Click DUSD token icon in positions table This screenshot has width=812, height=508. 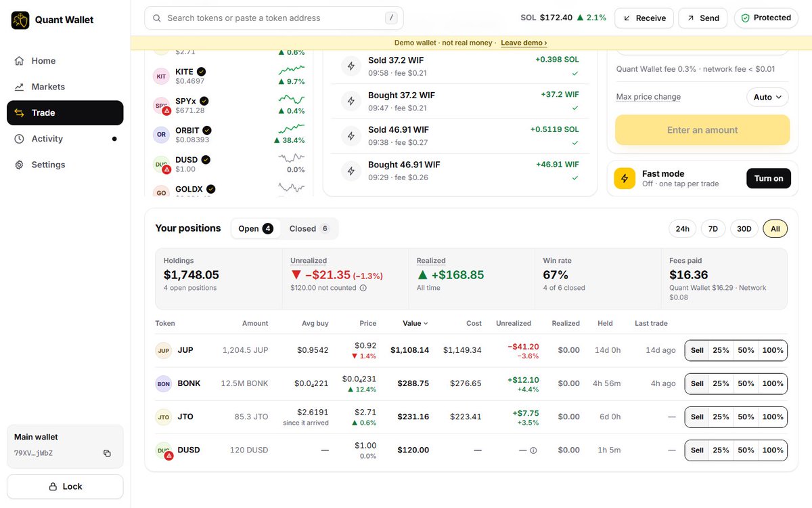(x=164, y=450)
